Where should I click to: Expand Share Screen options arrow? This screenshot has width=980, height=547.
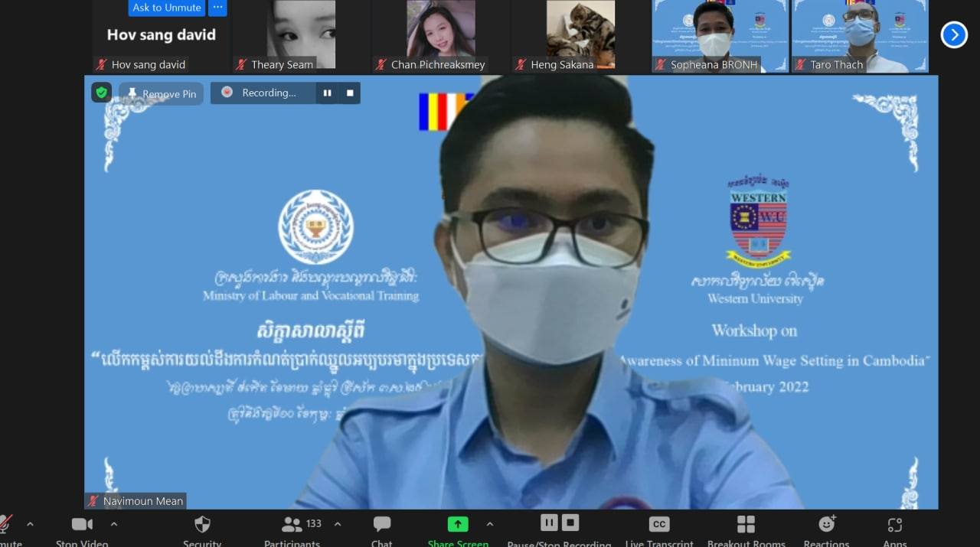coord(490,524)
